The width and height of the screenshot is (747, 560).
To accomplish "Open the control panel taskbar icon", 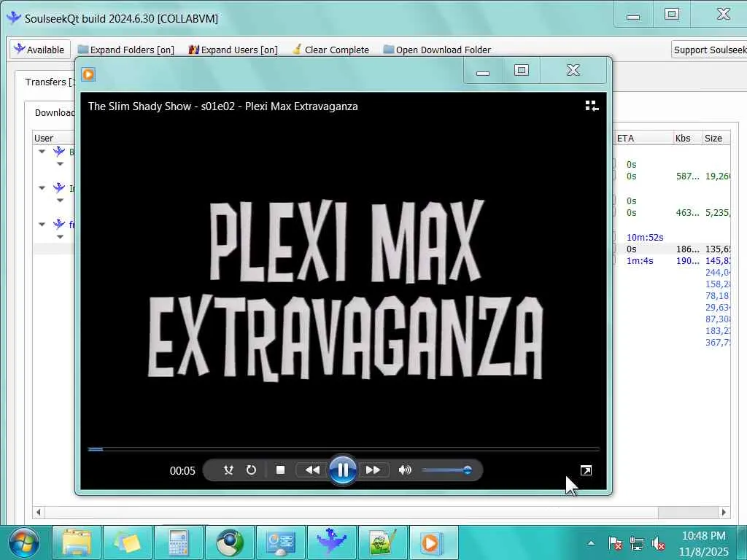I will point(281,542).
